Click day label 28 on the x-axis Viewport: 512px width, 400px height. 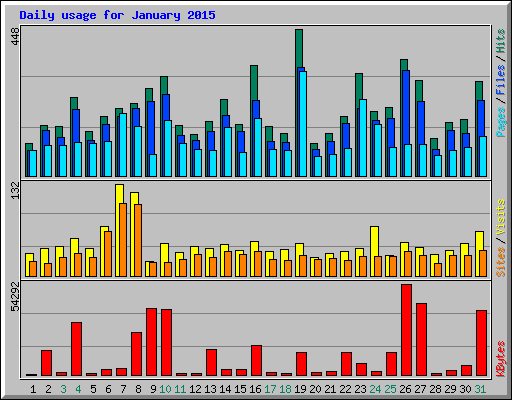435,389
